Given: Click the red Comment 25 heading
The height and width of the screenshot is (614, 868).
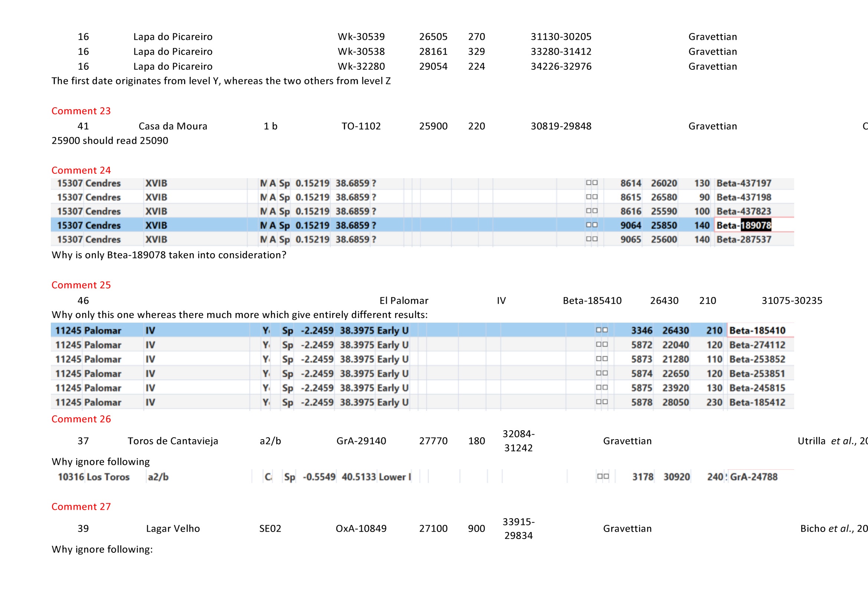Looking at the screenshot, I should click(81, 285).
